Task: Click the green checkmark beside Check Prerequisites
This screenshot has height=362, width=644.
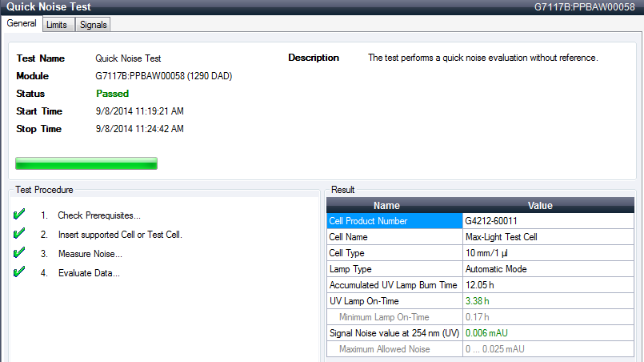Action: pyautogui.click(x=20, y=215)
